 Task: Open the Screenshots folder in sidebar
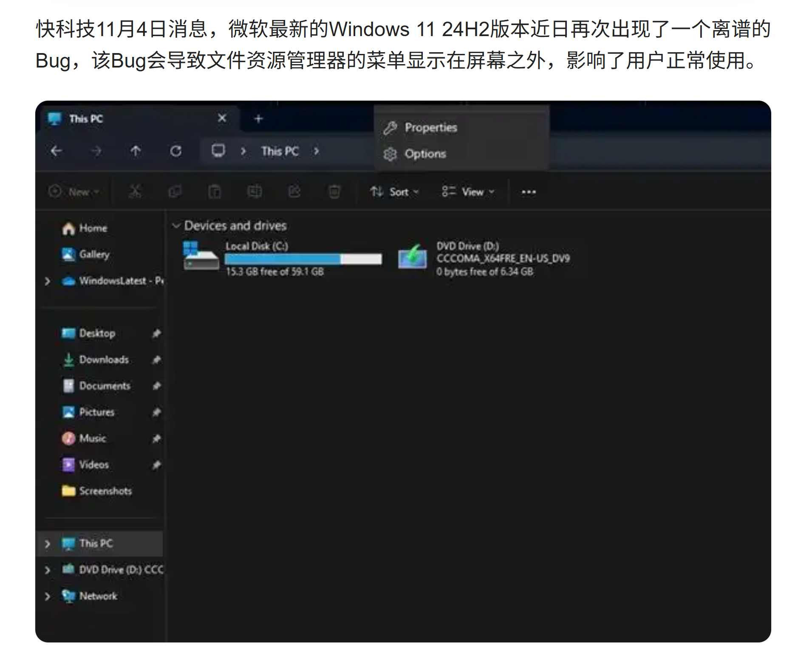(x=97, y=491)
